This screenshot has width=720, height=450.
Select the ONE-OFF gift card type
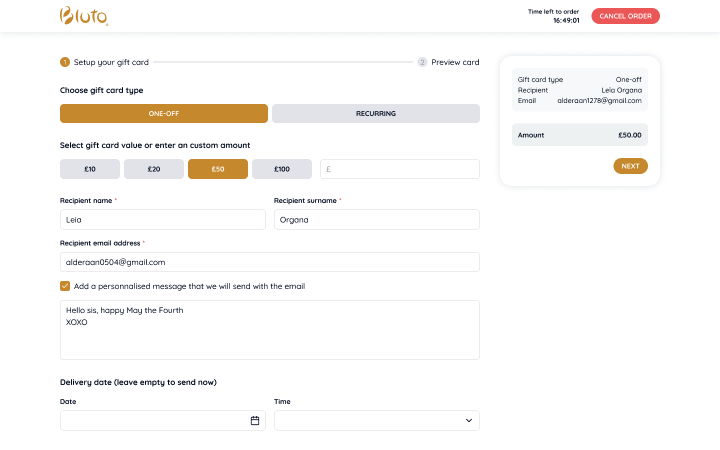pos(164,113)
